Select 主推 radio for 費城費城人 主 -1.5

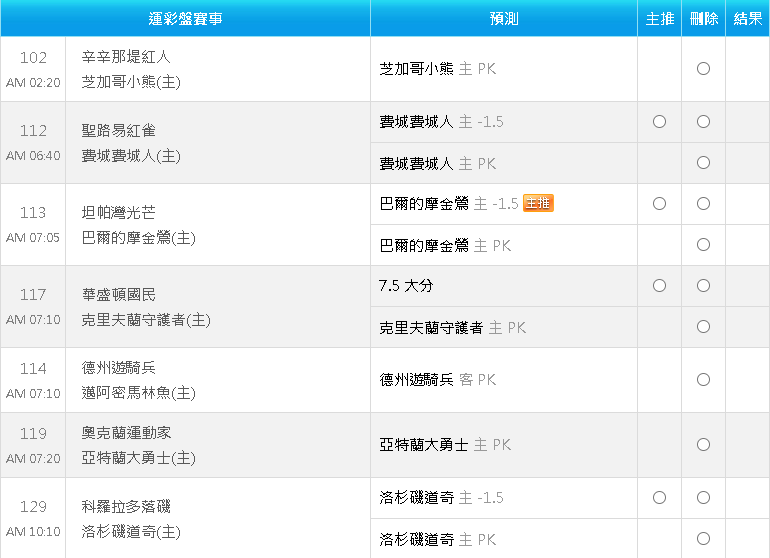click(x=659, y=121)
